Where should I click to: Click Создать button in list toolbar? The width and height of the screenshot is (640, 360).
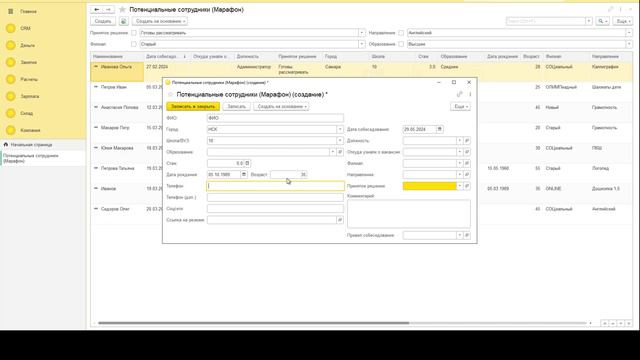(103, 21)
